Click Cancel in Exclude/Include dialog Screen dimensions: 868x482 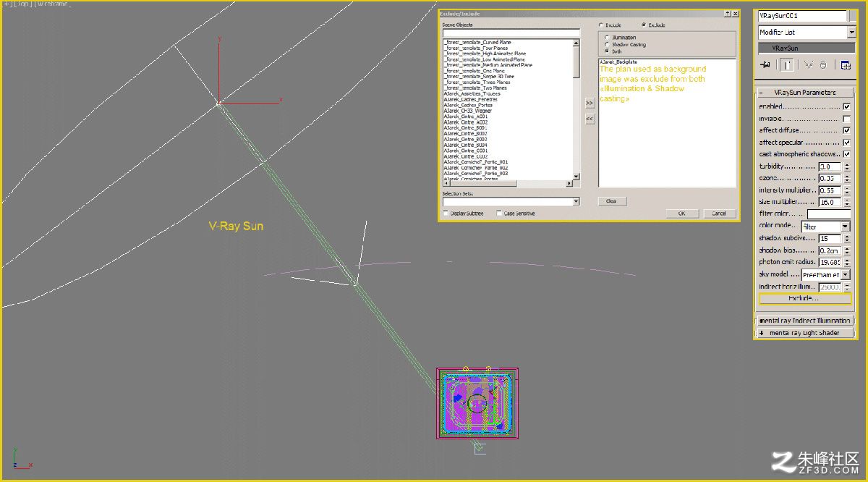point(720,213)
